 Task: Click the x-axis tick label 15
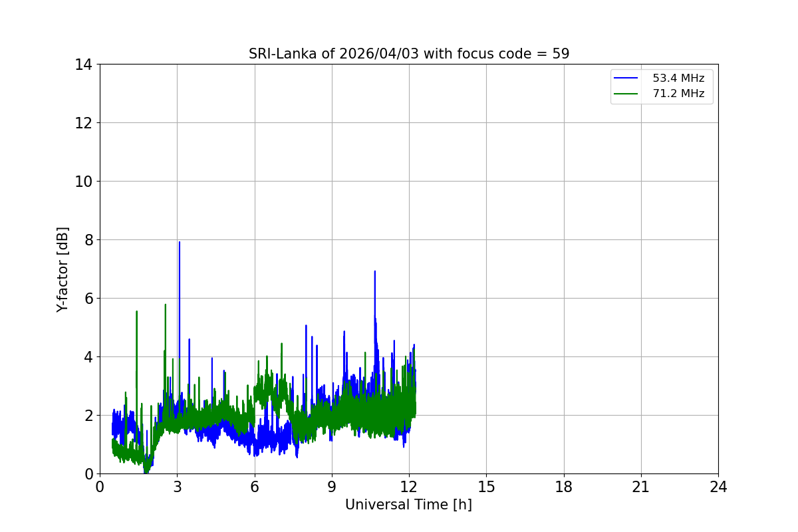point(486,487)
